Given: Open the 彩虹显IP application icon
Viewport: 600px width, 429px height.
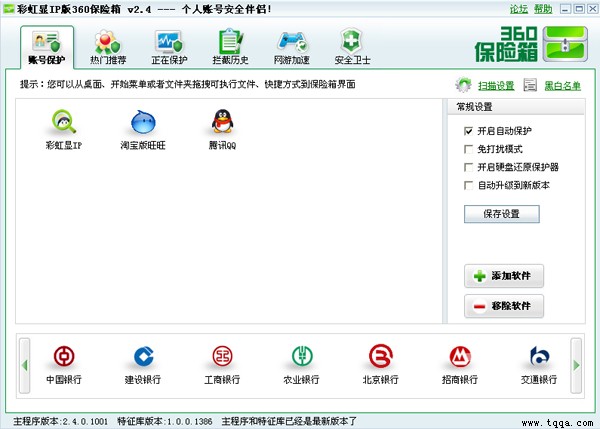Looking at the screenshot, I should coord(62,123).
